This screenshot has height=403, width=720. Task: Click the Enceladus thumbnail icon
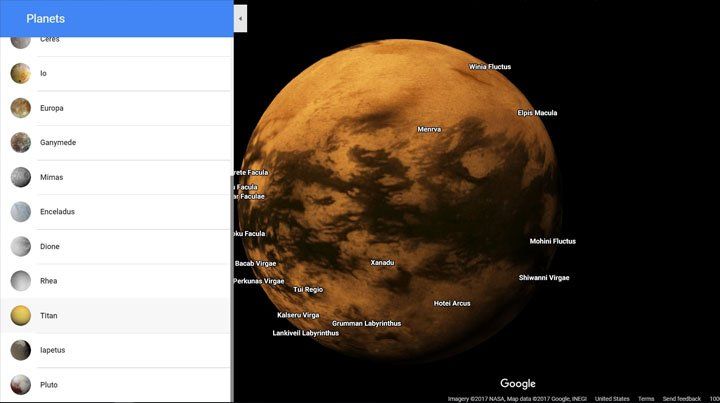[x=20, y=212]
